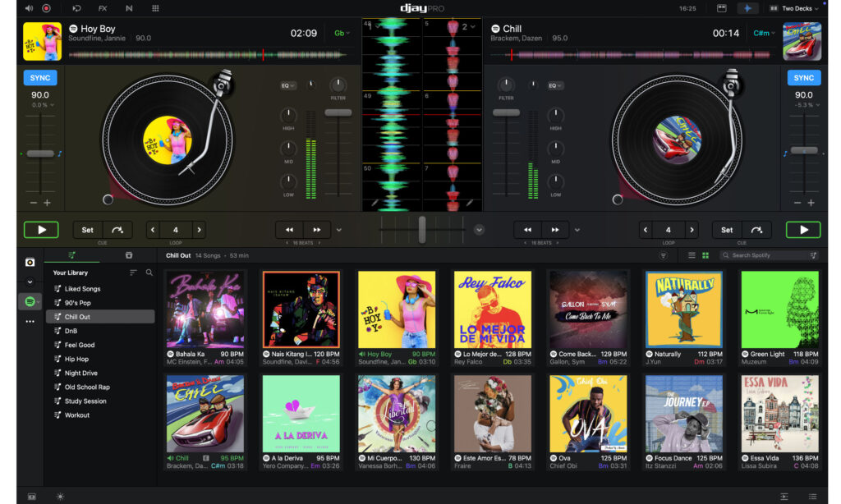This screenshot has height=504, width=841.
Task: Open the Two Decks layout dropdown
Action: [x=795, y=8]
